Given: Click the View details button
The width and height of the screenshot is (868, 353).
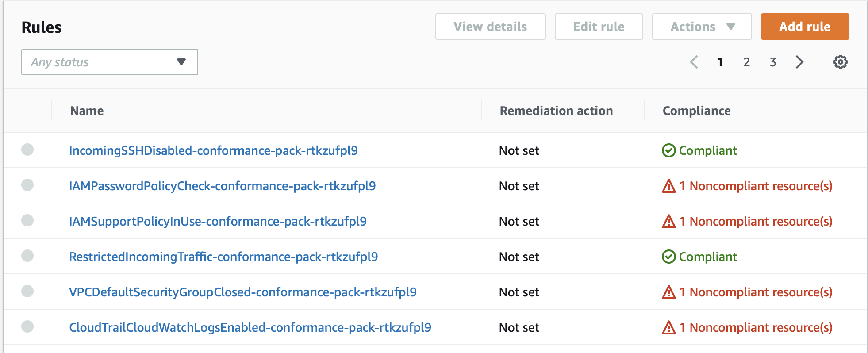Looking at the screenshot, I should coord(490,27).
